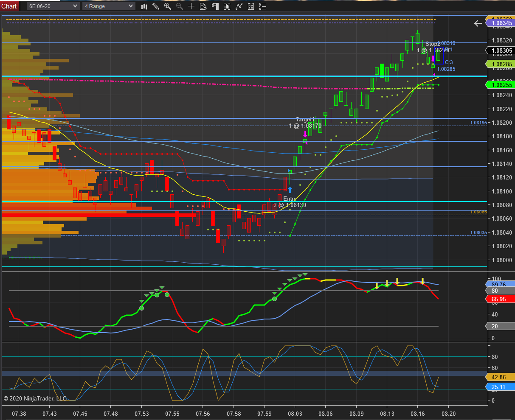Viewport: 515px width, 420px height.
Task: Click the gray 80 level marker
Action: [500, 291]
